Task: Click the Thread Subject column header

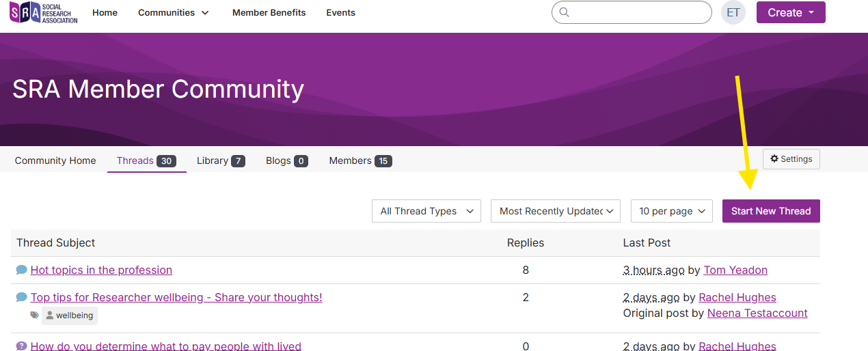Action: click(x=56, y=242)
